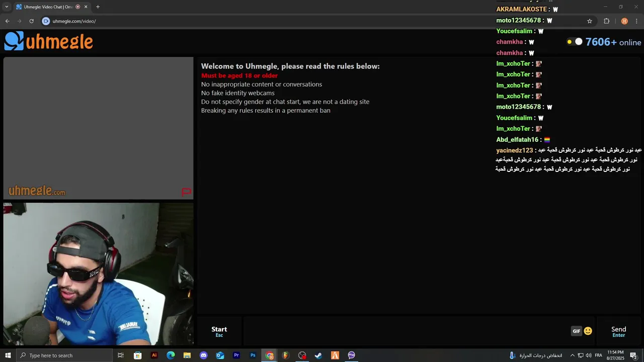Viewport: 644px width, 362px height.
Task: Click the Send message button
Action: (x=618, y=331)
